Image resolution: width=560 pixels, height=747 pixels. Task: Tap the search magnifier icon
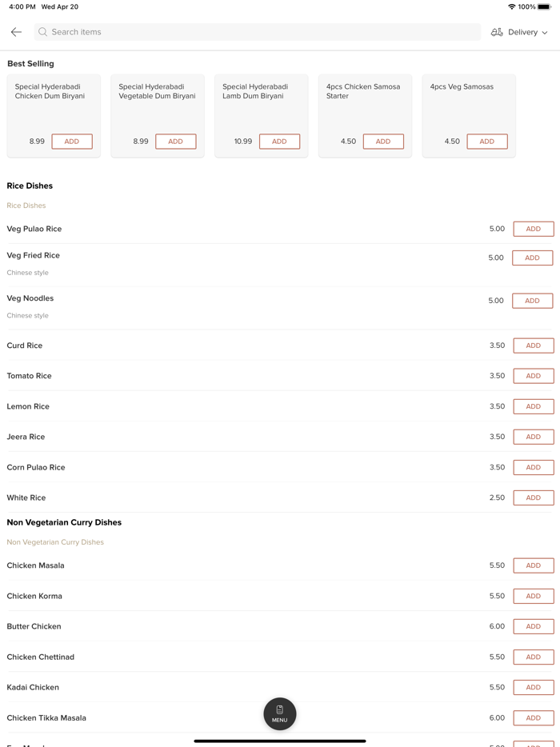pyautogui.click(x=43, y=32)
